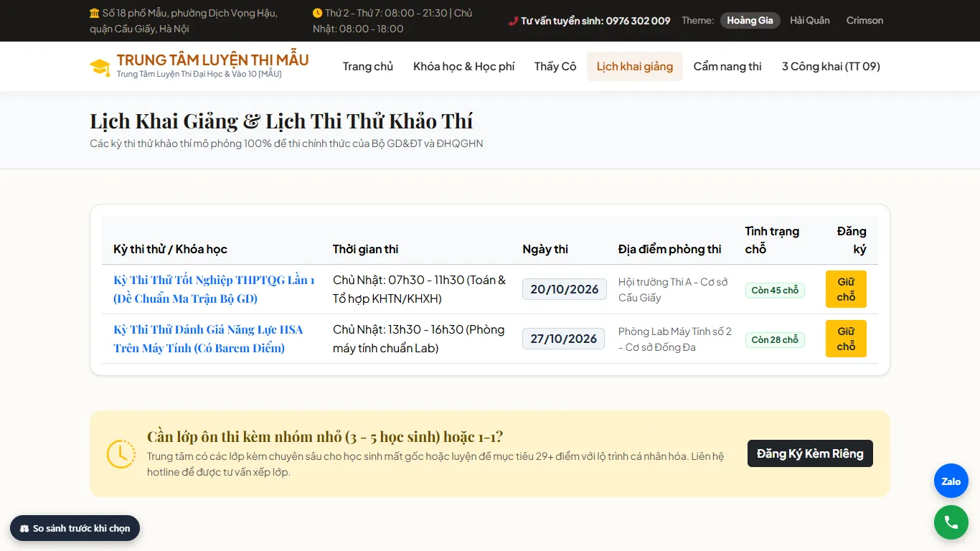Click the date 27/10/2026

pos(564,339)
